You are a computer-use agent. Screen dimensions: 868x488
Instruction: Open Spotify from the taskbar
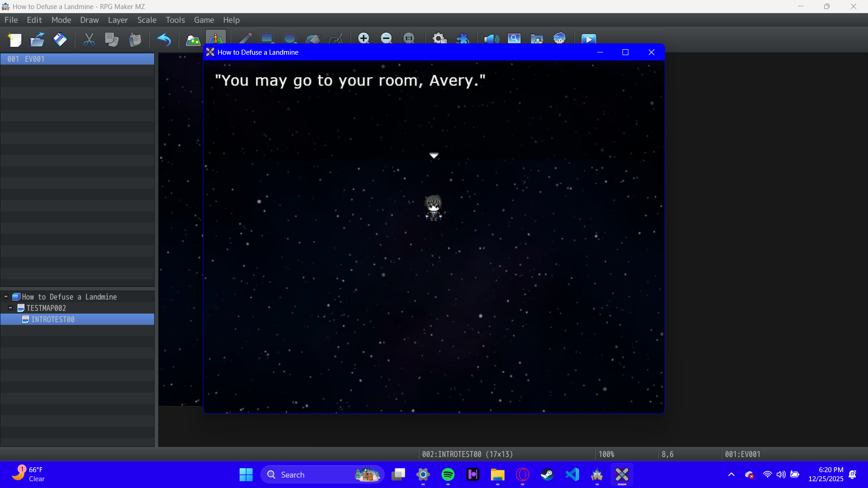click(448, 474)
